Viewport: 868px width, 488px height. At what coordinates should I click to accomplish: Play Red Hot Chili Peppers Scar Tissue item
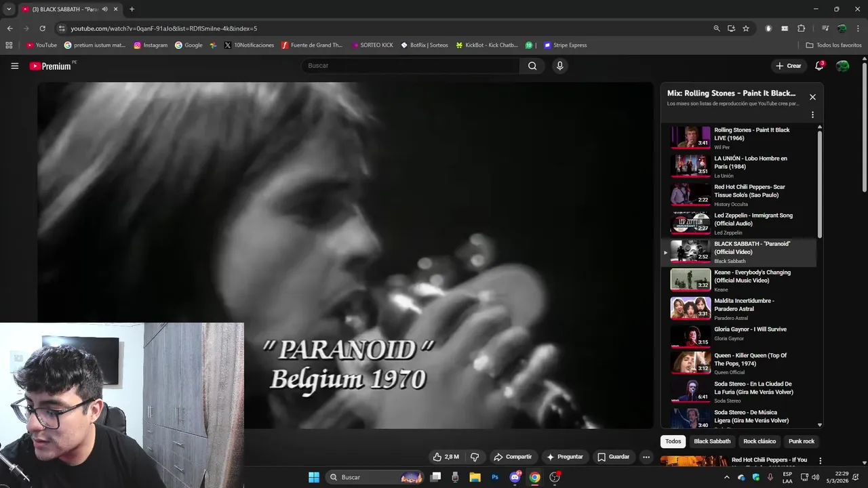(x=739, y=195)
